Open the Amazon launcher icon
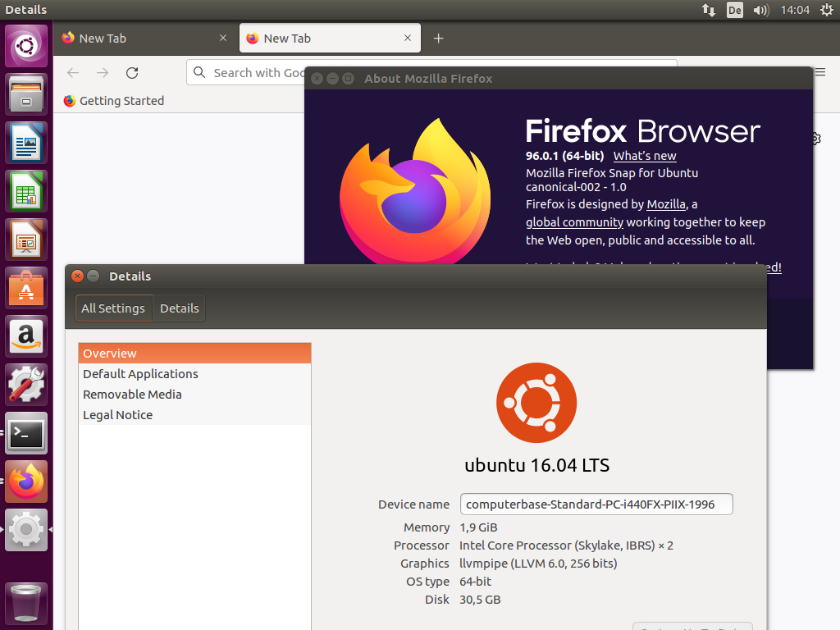 click(26, 336)
